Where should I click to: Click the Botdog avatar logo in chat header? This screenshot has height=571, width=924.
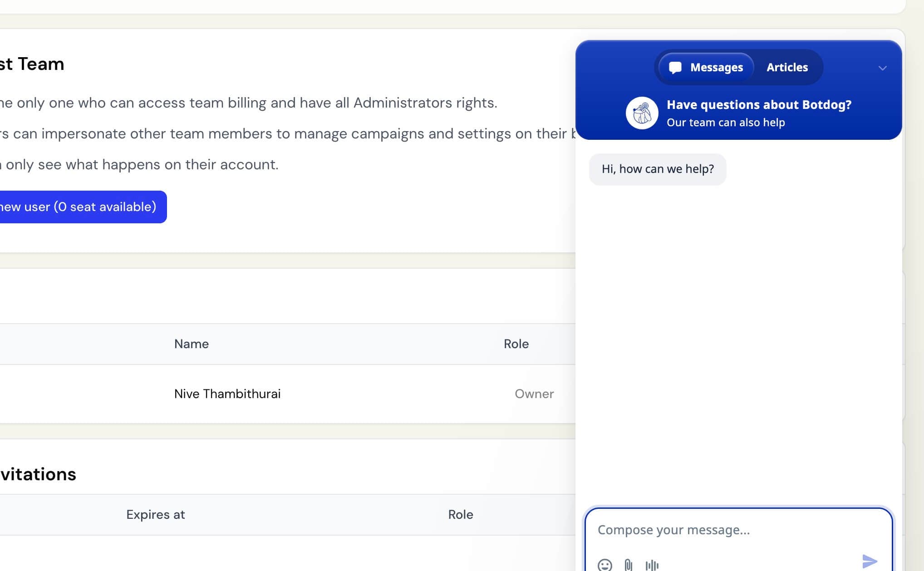642,113
